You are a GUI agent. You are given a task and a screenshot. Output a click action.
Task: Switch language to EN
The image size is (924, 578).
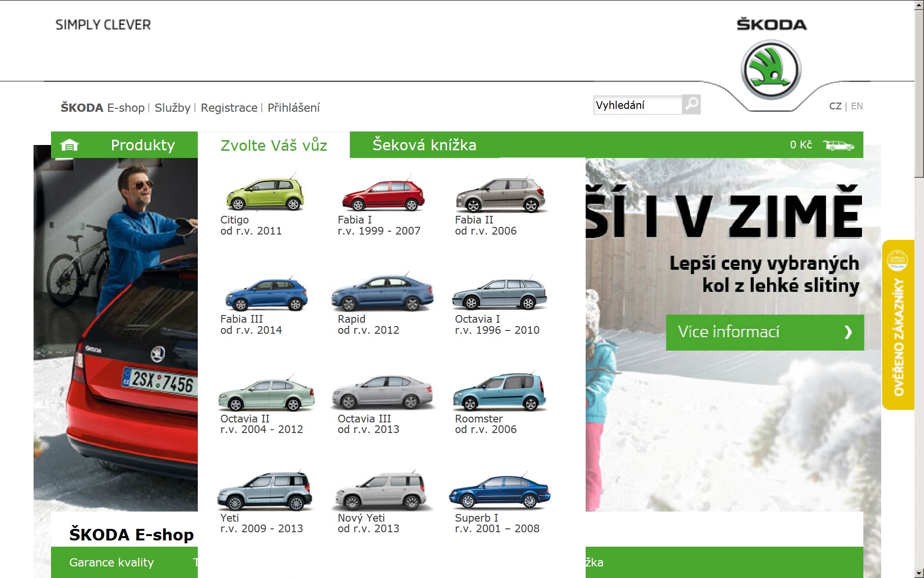tap(857, 106)
